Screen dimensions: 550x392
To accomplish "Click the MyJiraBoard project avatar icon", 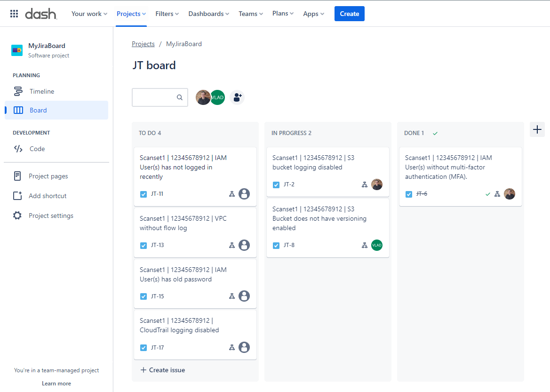I will [17, 50].
